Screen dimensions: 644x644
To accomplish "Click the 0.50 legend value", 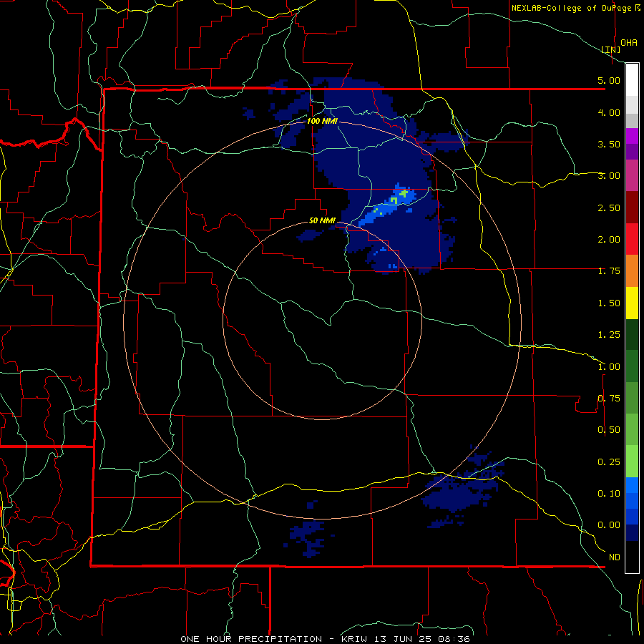I will click(609, 430).
